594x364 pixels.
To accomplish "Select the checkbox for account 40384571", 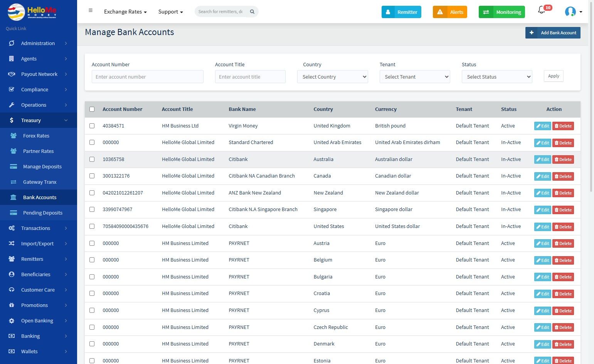I will (92, 126).
